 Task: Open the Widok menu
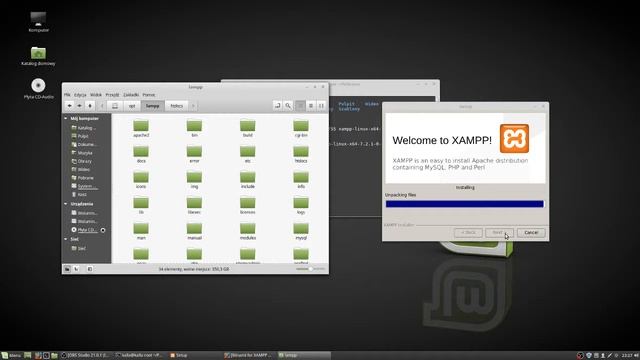coord(96,95)
